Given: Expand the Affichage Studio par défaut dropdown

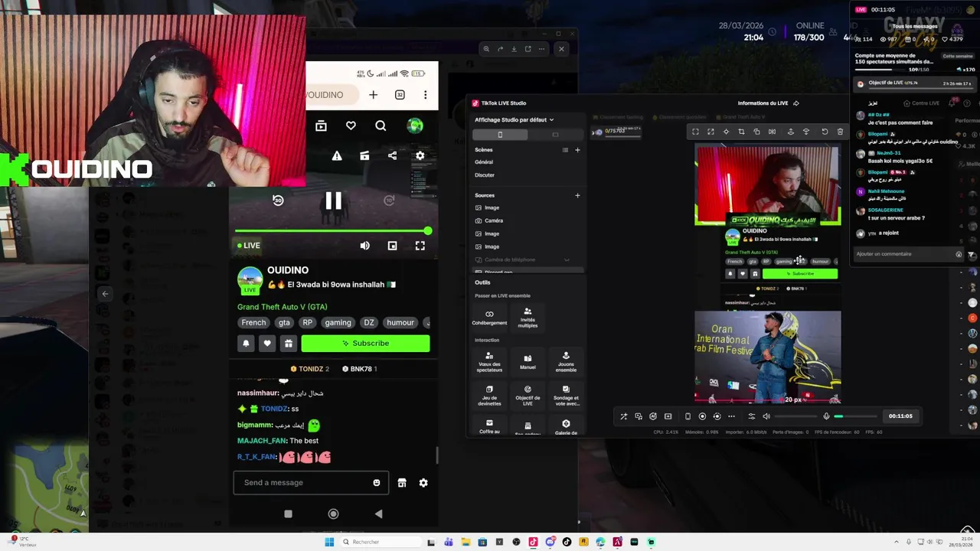Looking at the screenshot, I should click(x=514, y=119).
